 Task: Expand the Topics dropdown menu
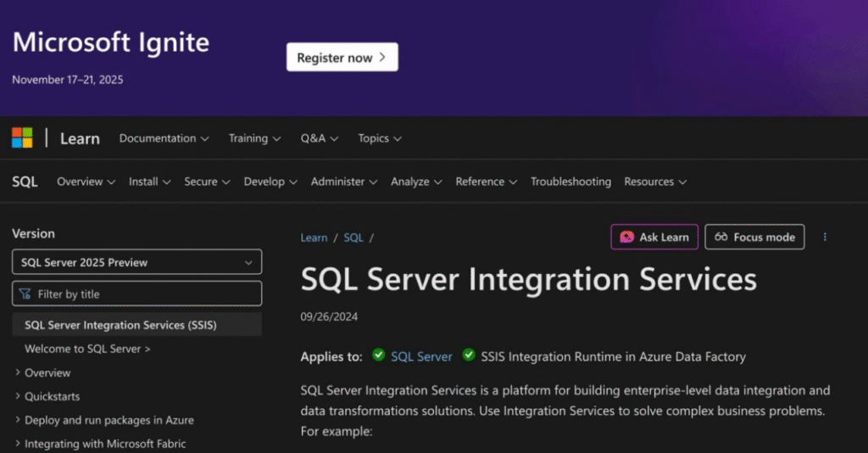tap(379, 138)
